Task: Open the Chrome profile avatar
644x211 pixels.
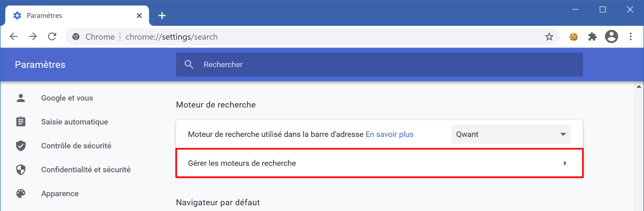Action: pyautogui.click(x=611, y=37)
